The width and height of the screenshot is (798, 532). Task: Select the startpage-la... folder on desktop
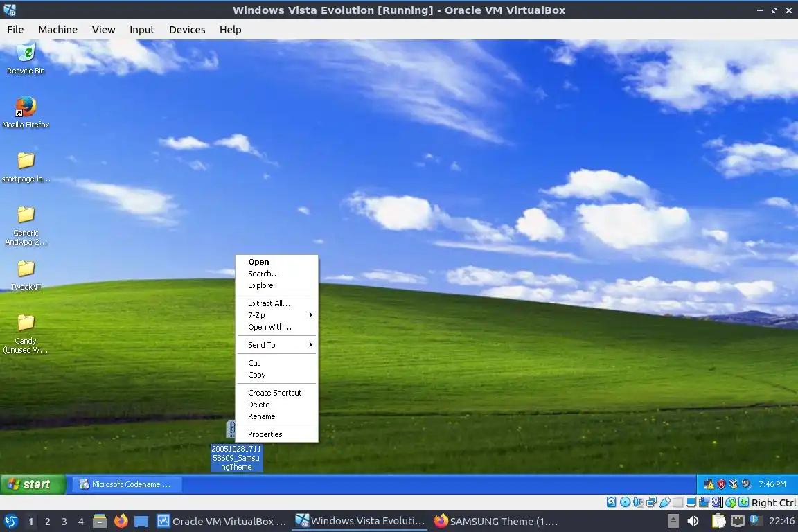click(26, 167)
